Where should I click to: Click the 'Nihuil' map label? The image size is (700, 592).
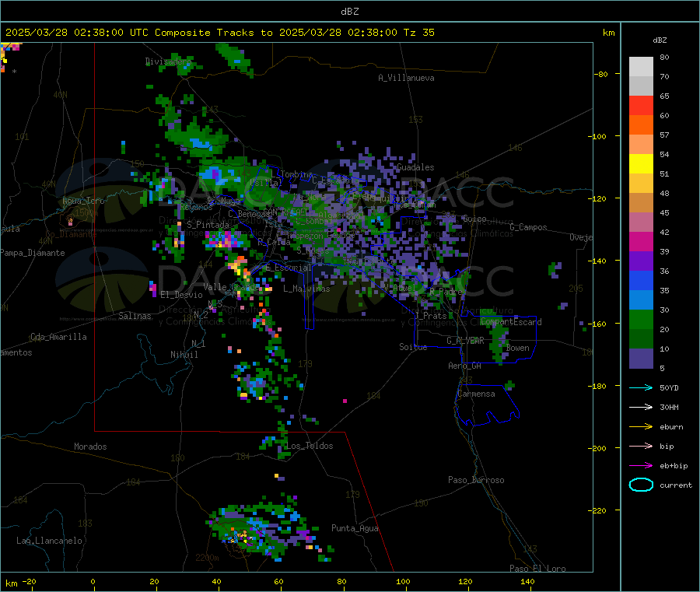pos(184,355)
